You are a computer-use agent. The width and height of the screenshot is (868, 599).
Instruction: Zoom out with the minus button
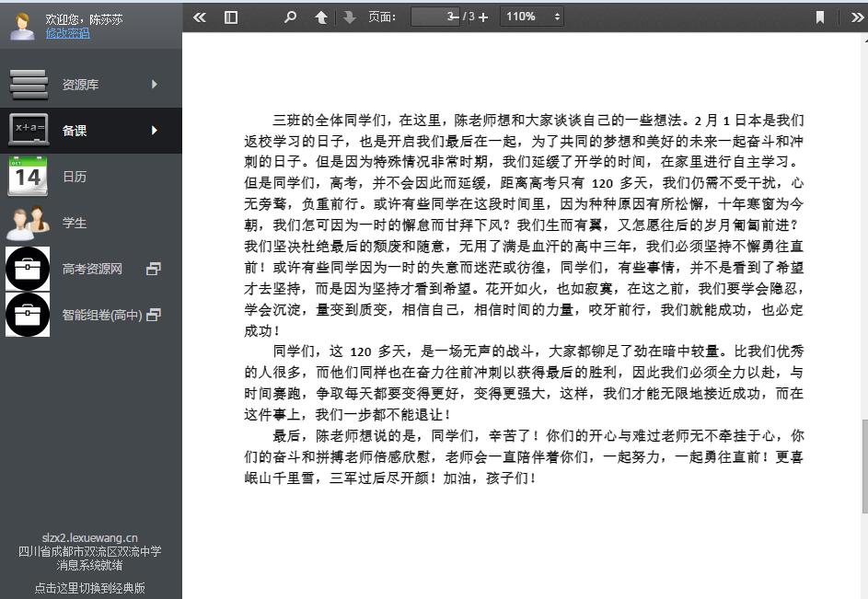click(454, 17)
